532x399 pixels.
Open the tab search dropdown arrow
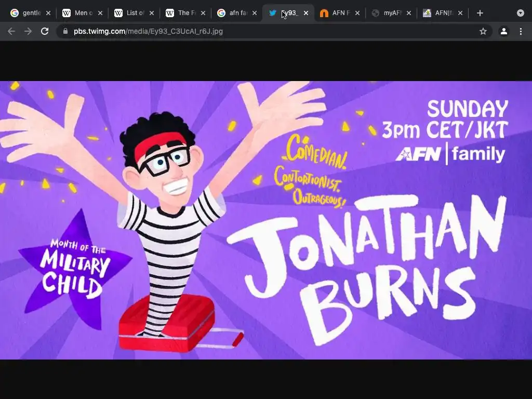(521, 13)
